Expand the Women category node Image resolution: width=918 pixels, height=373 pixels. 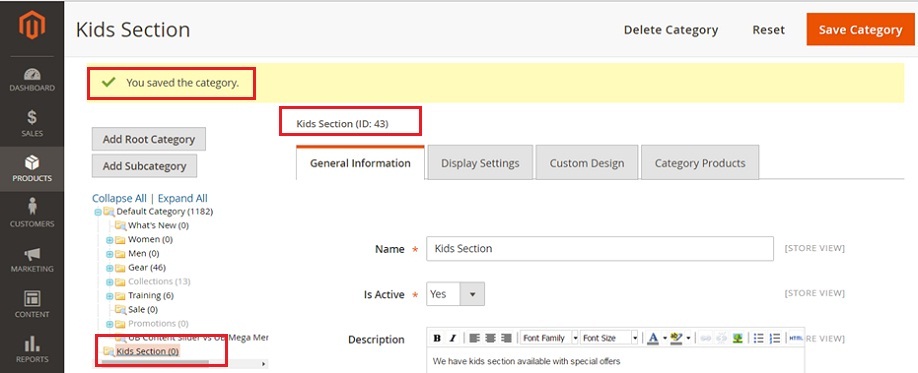click(x=109, y=239)
